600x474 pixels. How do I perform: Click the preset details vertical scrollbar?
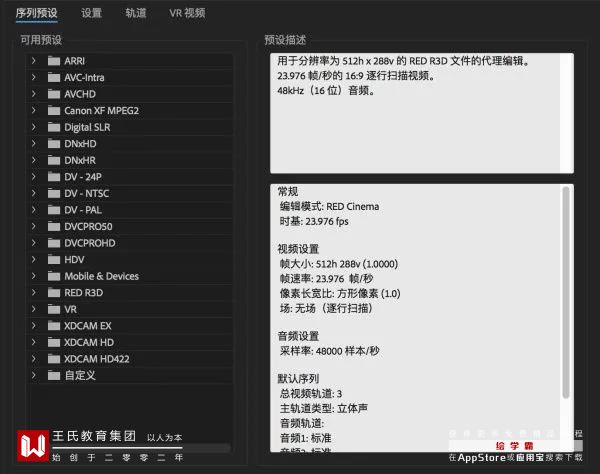566,292
